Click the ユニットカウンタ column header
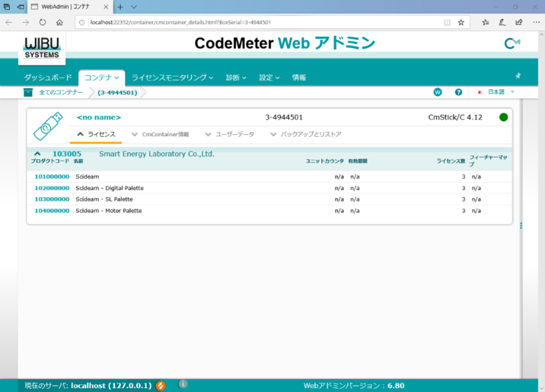This screenshot has width=545, height=392. (324, 161)
